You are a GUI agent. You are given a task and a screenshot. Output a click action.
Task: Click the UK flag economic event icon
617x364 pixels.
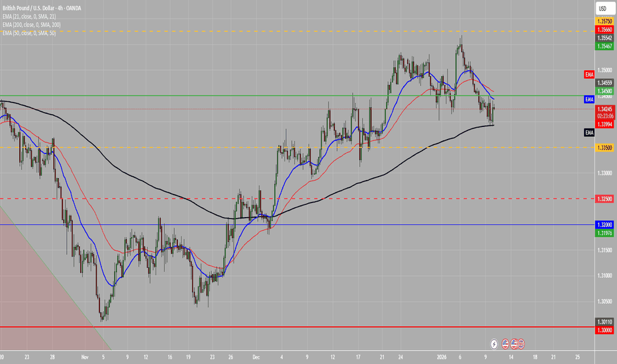coord(521,344)
